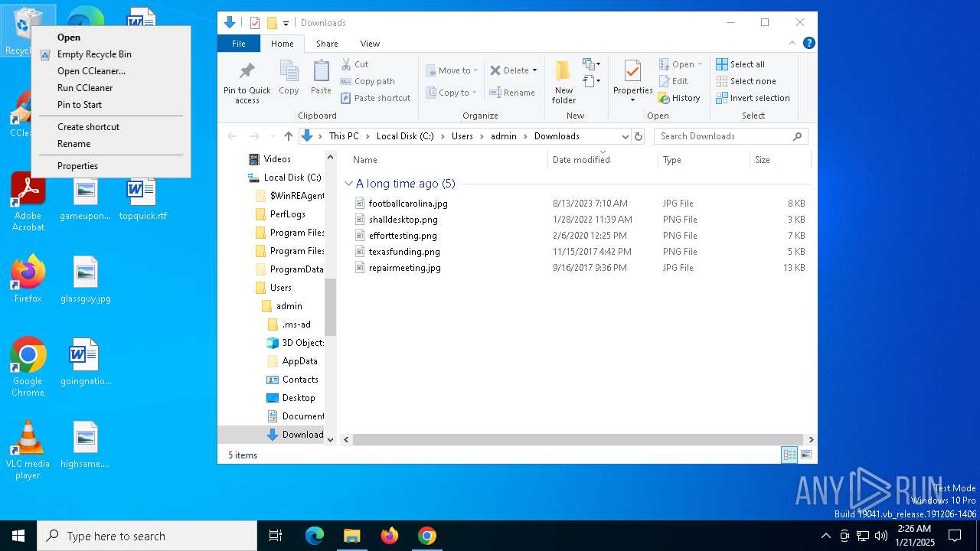
Task: Select the Firefox desktop shortcut
Action: pyautogui.click(x=28, y=279)
